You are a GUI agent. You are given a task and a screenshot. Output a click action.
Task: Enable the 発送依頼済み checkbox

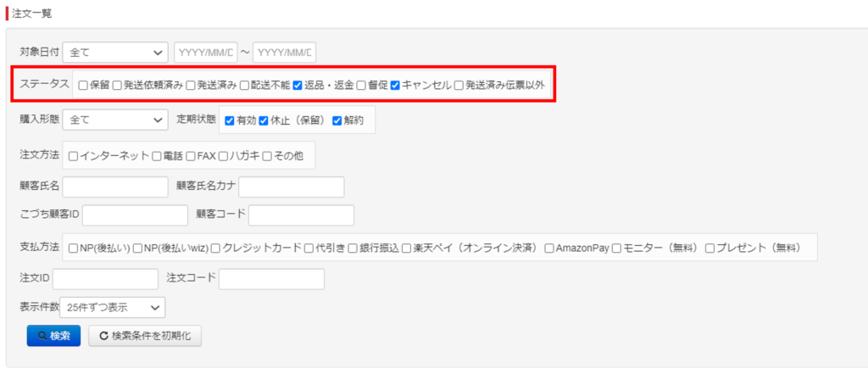118,86
